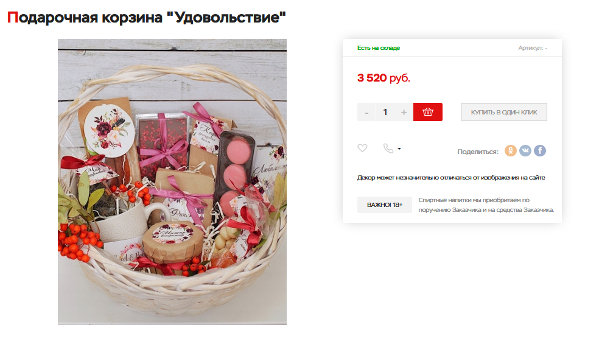Click the "Купить в один клик" button

[504, 112]
